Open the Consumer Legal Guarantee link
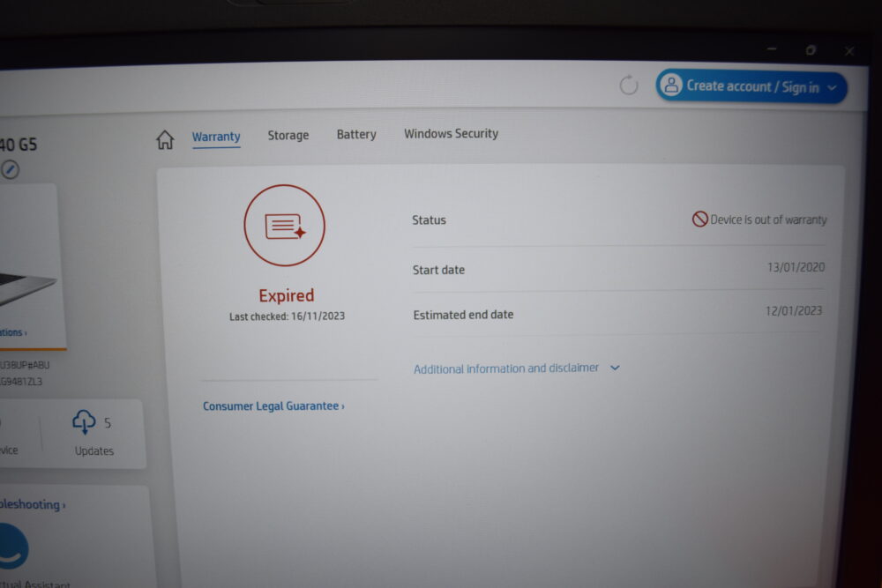 coord(273,406)
